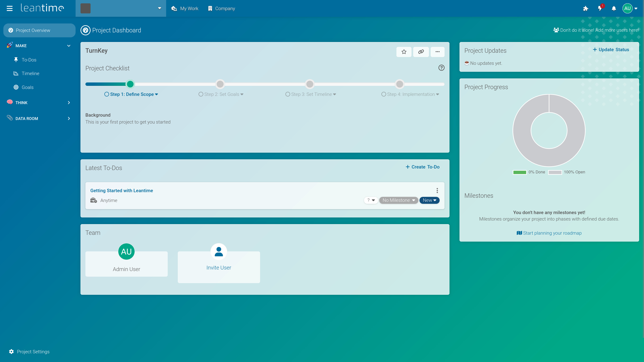
Task: Open the My Work menu
Action: pyautogui.click(x=185, y=8)
